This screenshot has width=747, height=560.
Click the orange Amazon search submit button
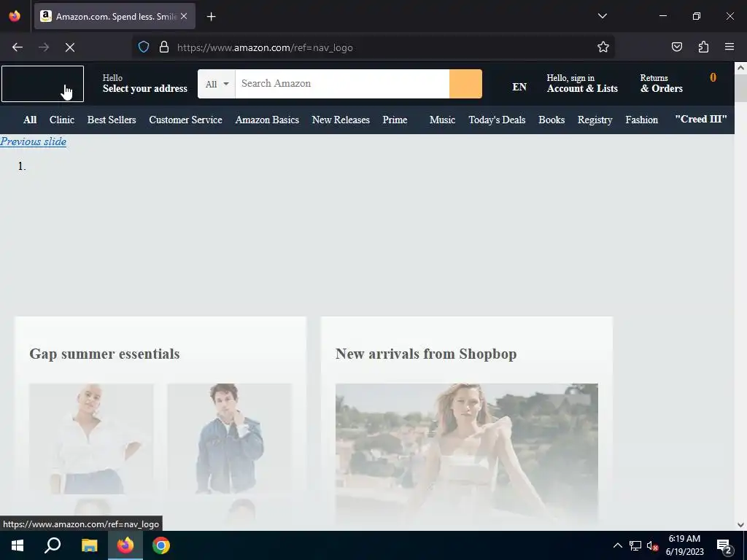click(465, 84)
